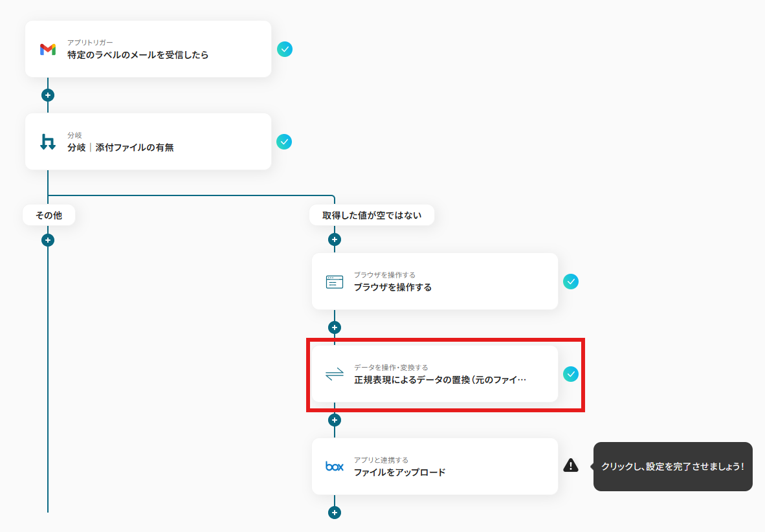This screenshot has height=532, width=765.
Task: Add a step under 取得した値が空ではない label
Action: pyautogui.click(x=335, y=239)
